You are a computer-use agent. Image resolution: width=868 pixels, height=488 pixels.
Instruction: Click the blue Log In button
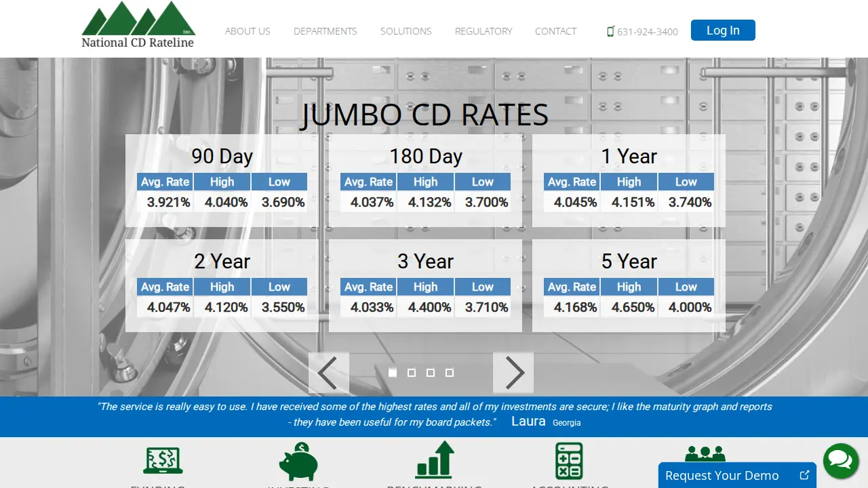pos(723,30)
